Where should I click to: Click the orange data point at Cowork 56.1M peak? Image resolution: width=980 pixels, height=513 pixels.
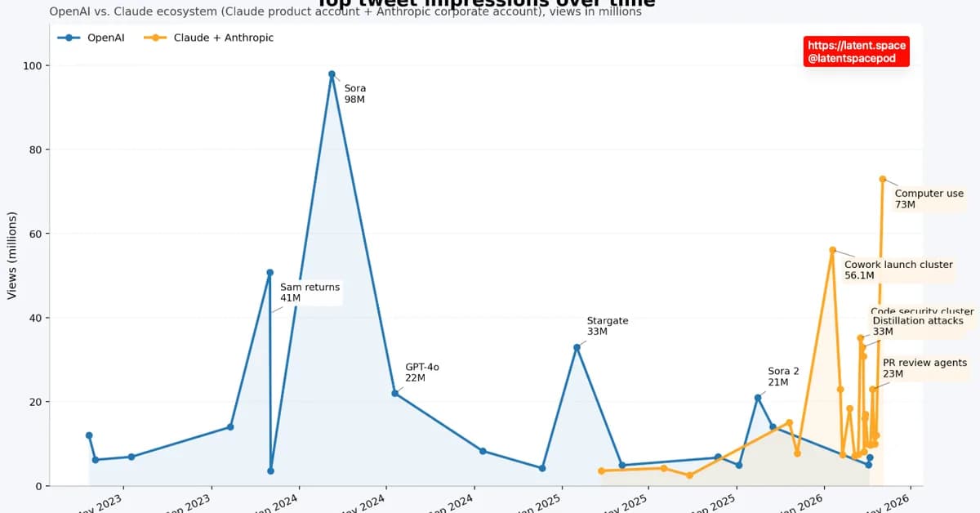coord(832,250)
